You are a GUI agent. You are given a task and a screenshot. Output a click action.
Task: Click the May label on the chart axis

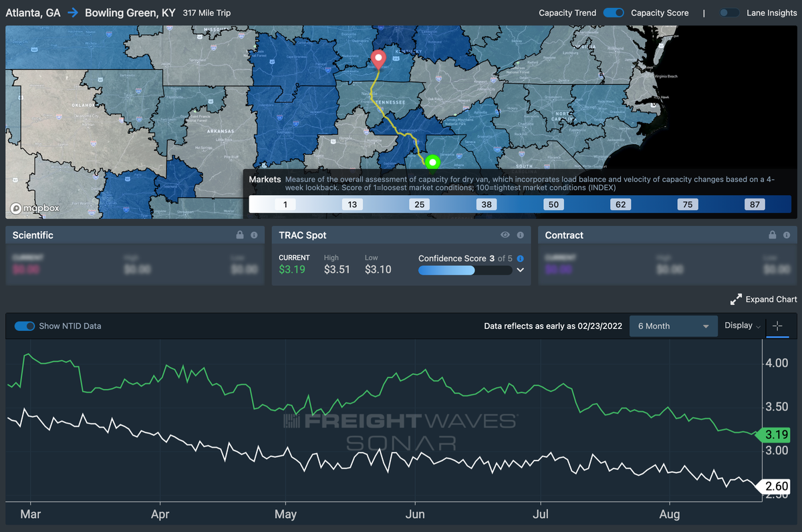(x=285, y=514)
